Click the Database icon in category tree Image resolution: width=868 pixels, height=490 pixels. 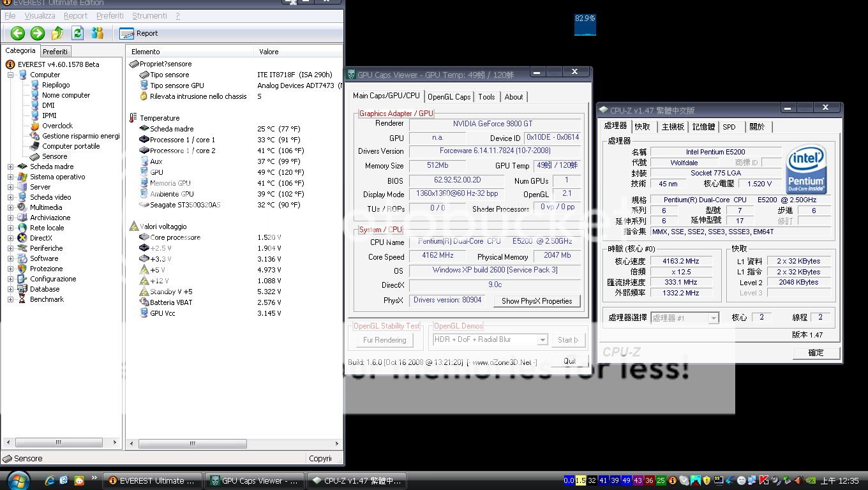[22, 289]
